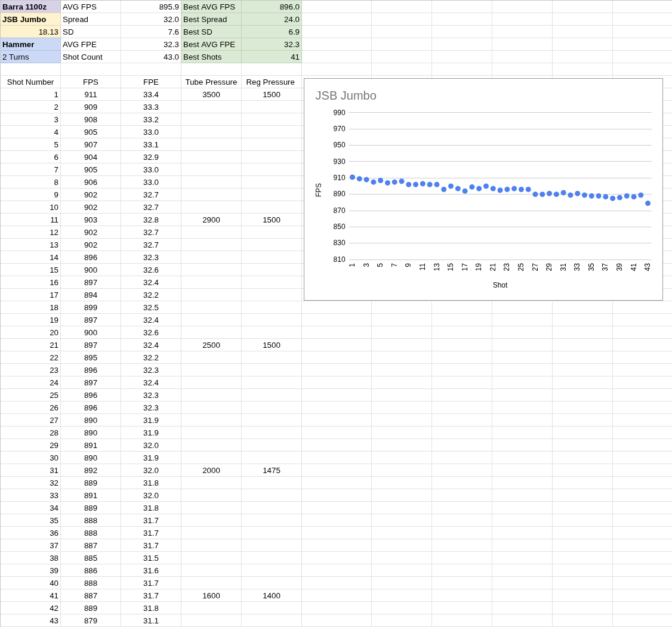672x627 pixels.
Task: Click the 'Hammer' label cell
Action: [30, 45]
